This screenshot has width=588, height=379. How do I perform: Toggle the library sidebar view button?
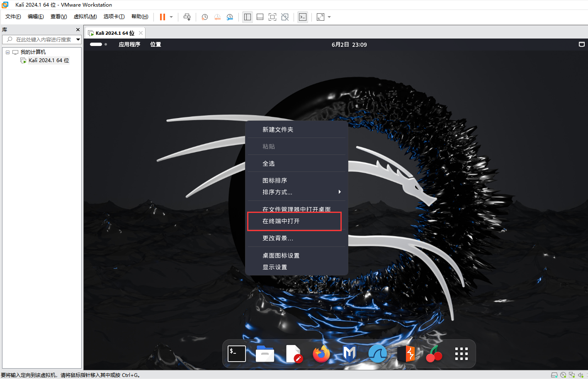pos(248,17)
